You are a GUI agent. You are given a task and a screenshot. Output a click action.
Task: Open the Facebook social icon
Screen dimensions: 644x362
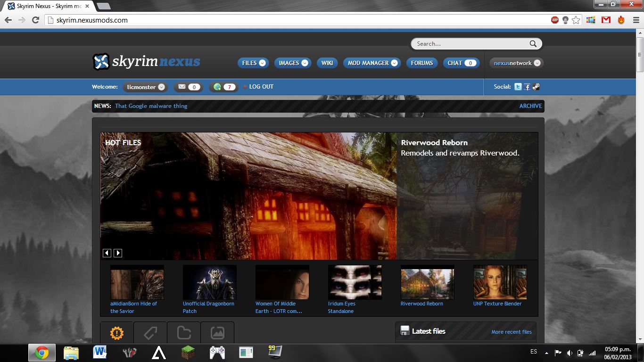[527, 86]
